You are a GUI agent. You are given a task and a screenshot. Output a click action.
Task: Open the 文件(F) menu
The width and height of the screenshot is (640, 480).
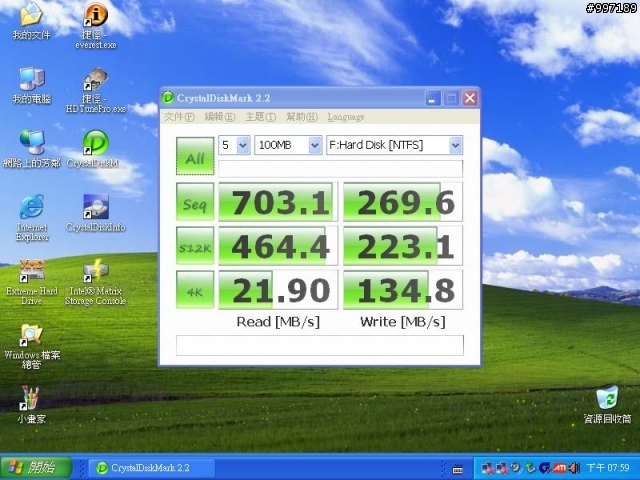179,117
